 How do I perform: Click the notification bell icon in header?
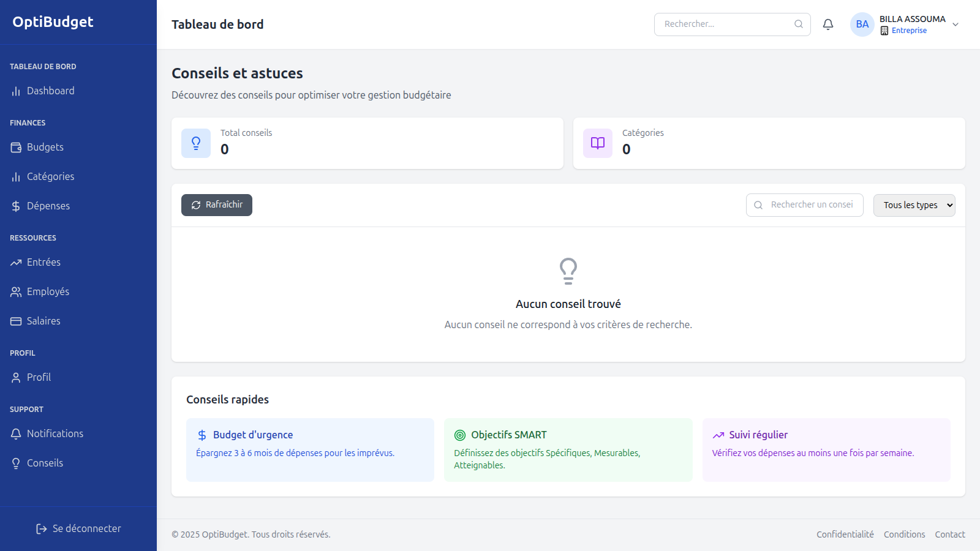coord(828,24)
